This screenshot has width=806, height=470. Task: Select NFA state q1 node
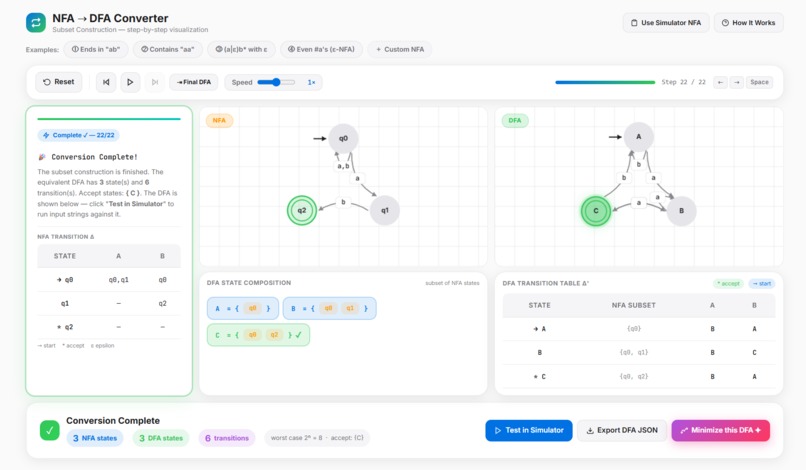click(x=384, y=210)
